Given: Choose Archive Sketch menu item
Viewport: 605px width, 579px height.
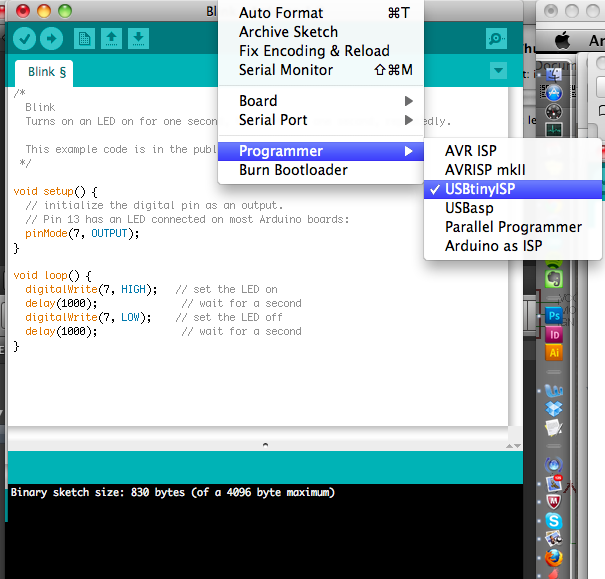Looking at the screenshot, I should click(321, 32).
